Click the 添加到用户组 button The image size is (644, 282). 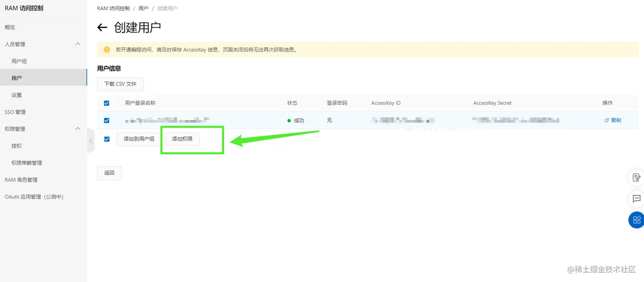click(x=139, y=139)
